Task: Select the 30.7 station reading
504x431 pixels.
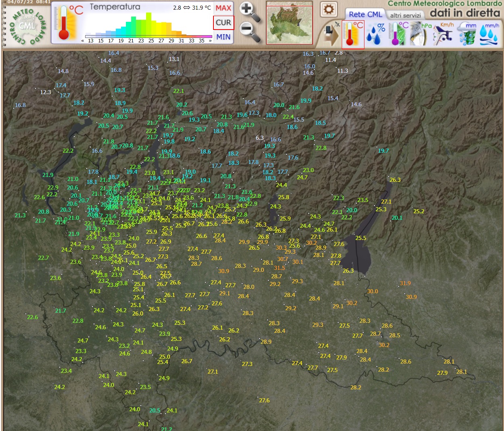Action: (x=282, y=259)
